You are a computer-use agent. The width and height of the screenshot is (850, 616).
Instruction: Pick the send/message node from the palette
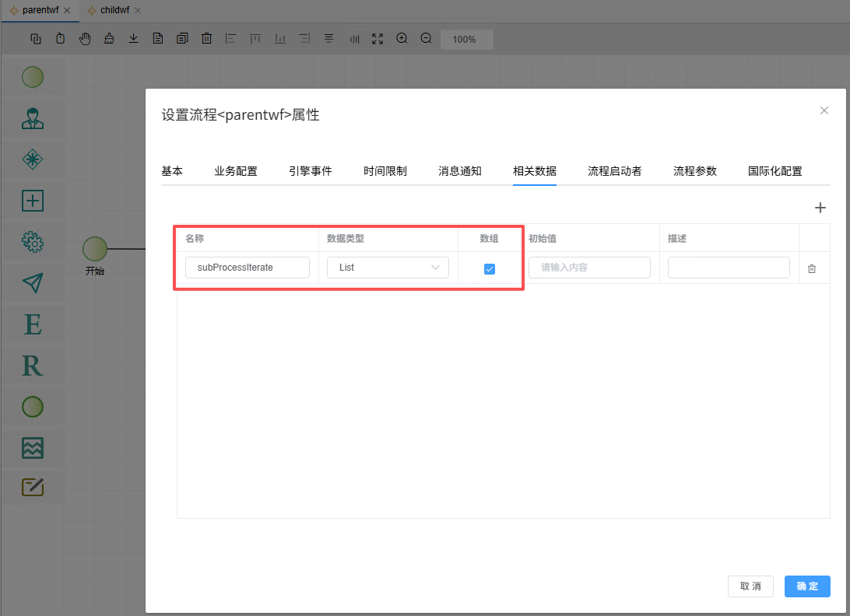point(33,282)
